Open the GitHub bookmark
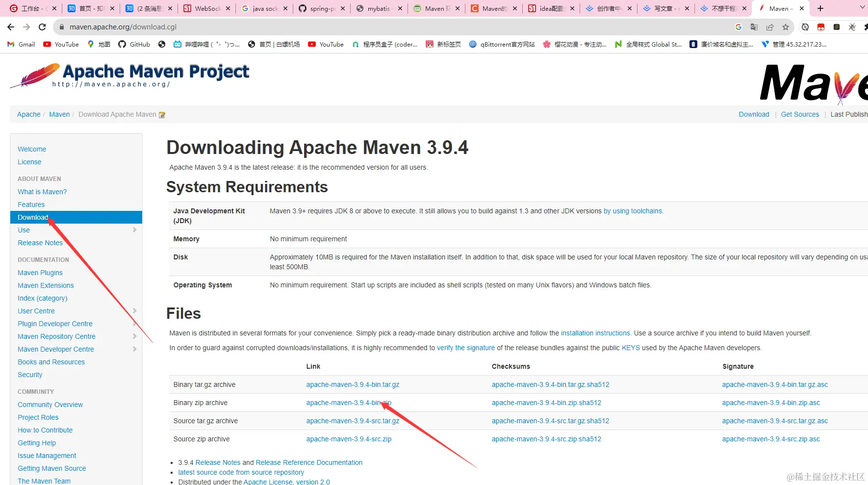Screen dimensions: 868x485 tap(134, 44)
